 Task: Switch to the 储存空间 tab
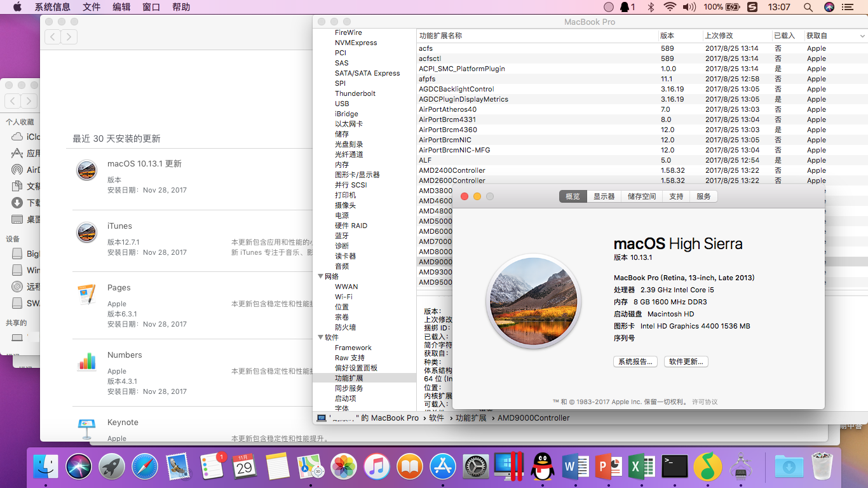click(x=642, y=196)
